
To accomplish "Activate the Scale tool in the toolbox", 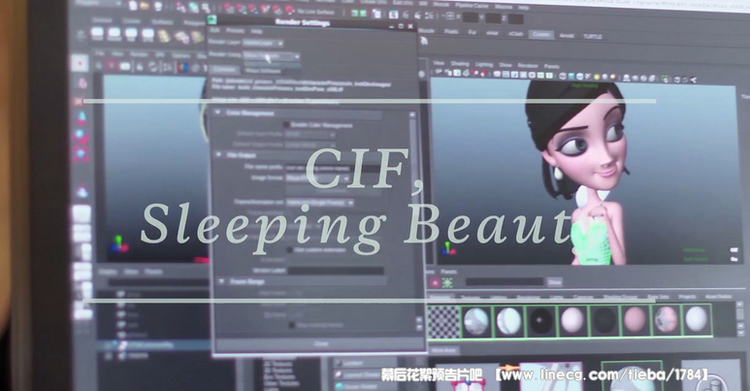I will tap(82, 154).
